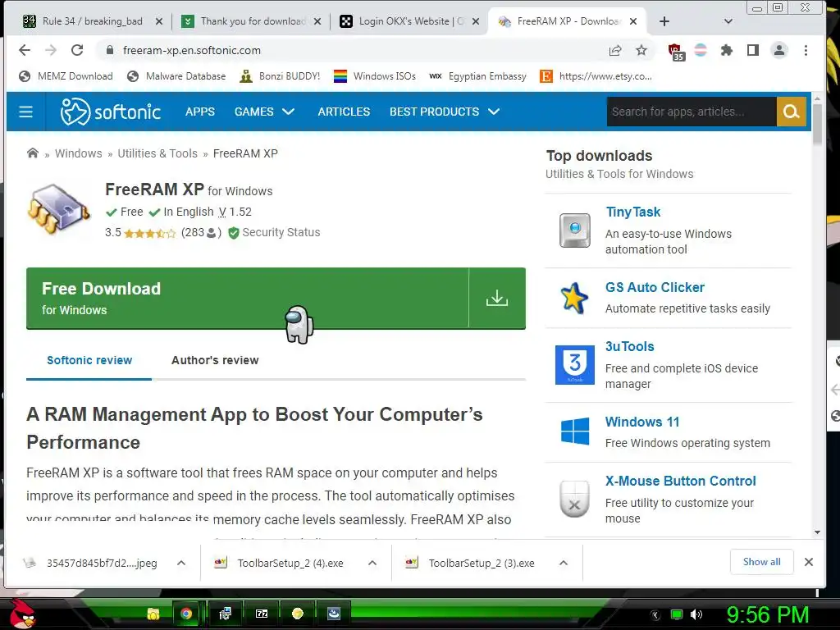Close the downloads bar
Viewport: 840px width, 630px height.
coord(809,562)
